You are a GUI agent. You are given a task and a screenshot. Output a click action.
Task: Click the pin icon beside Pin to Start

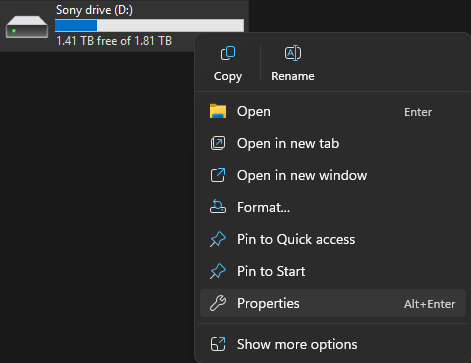click(218, 271)
